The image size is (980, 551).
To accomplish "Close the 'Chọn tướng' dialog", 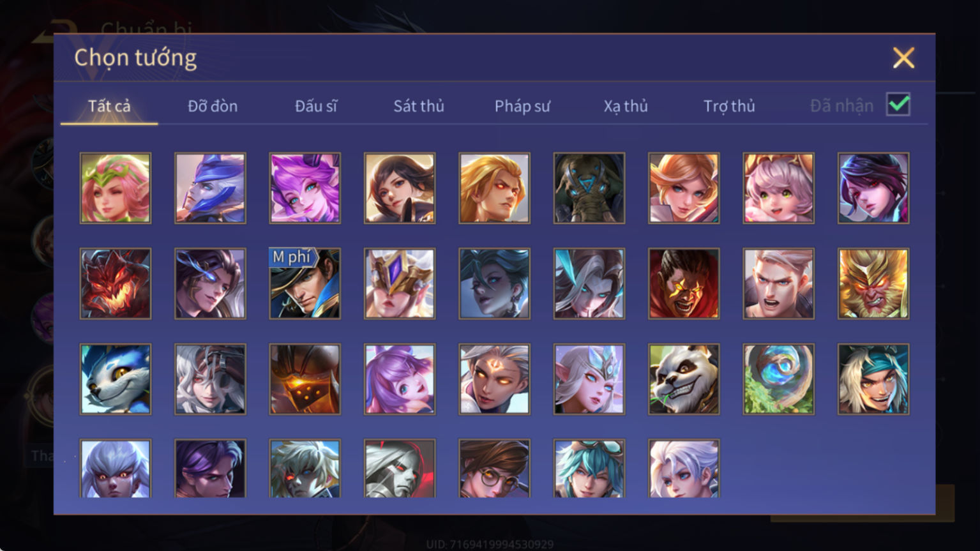I will (x=903, y=58).
